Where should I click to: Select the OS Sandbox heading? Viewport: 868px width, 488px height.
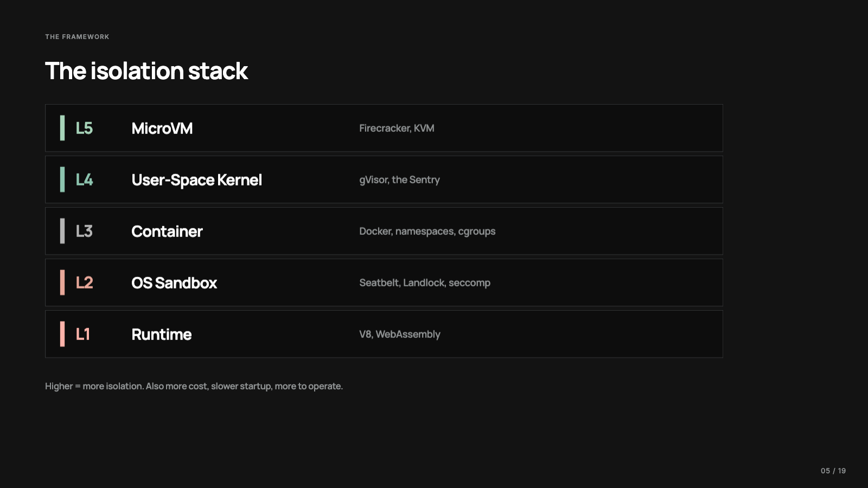click(174, 283)
